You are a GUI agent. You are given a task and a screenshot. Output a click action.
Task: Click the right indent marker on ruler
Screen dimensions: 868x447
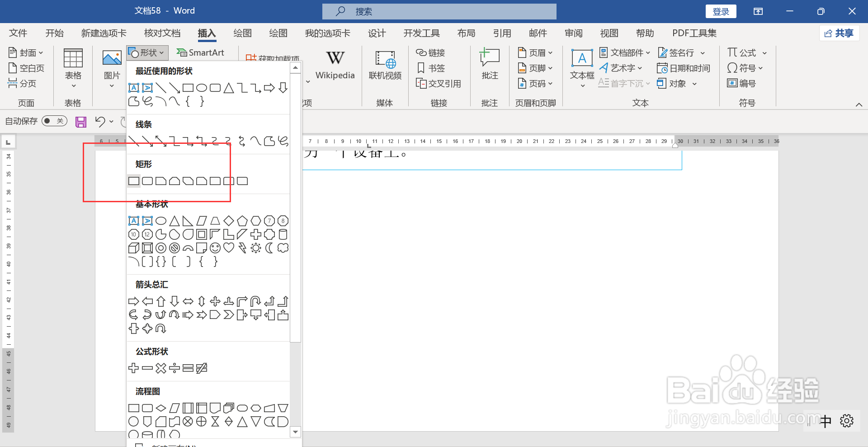pos(675,145)
